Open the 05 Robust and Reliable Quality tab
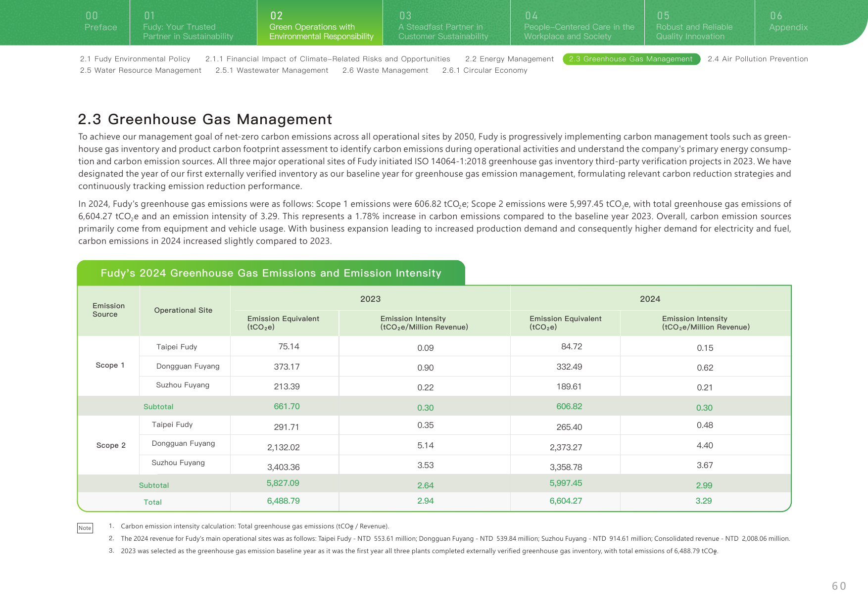Image resolution: width=868 pixels, height=614 pixels. [699, 22]
